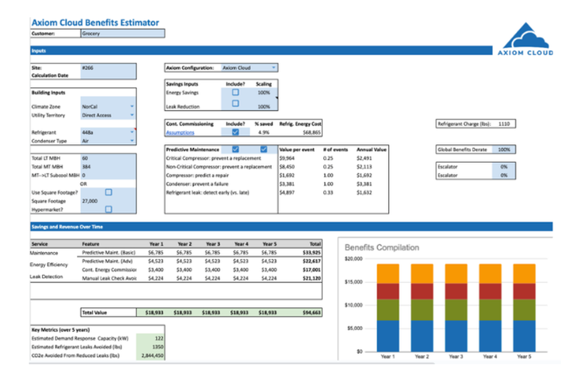
Task: Select the Predictive Maint. (Basic) feature label
Action: (x=109, y=252)
